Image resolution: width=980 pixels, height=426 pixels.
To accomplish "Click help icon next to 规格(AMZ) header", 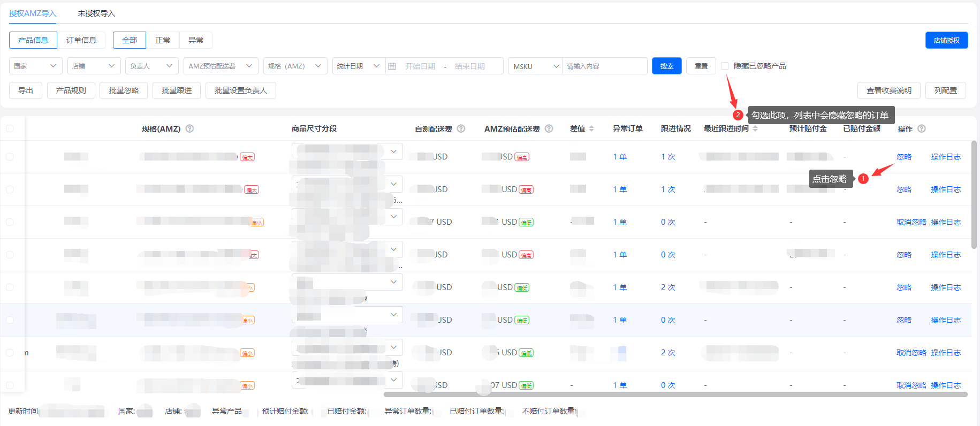I will point(189,128).
